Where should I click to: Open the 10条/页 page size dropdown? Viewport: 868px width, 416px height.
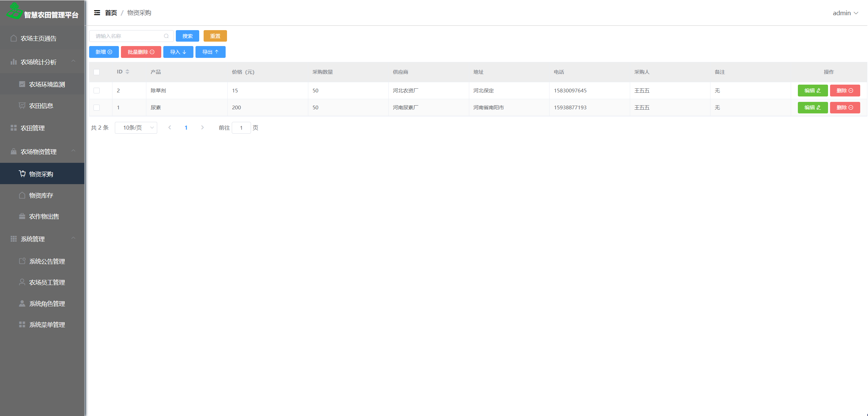click(x=136, y=128)
